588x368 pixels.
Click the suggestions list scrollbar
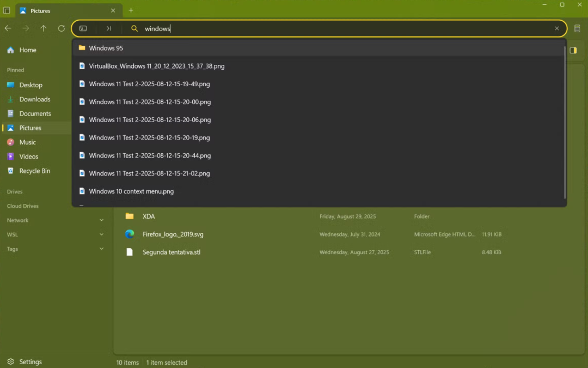click(565, 122)
